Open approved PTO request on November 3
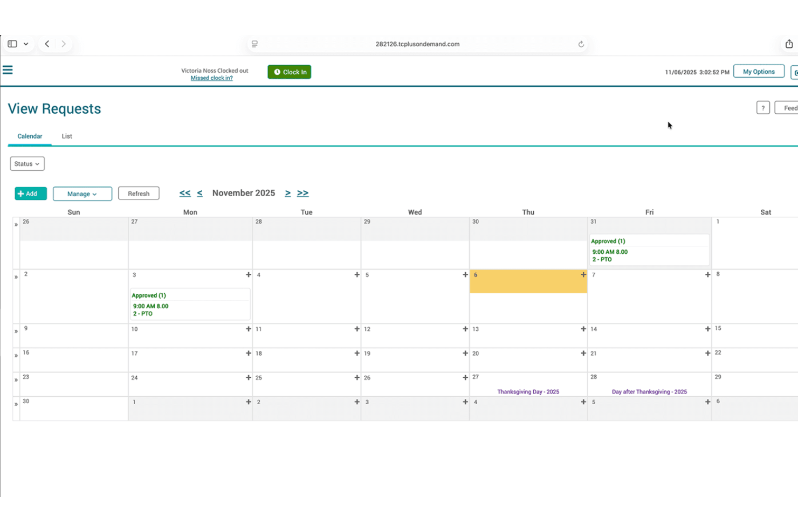The image size is (798, 532). 190,305
